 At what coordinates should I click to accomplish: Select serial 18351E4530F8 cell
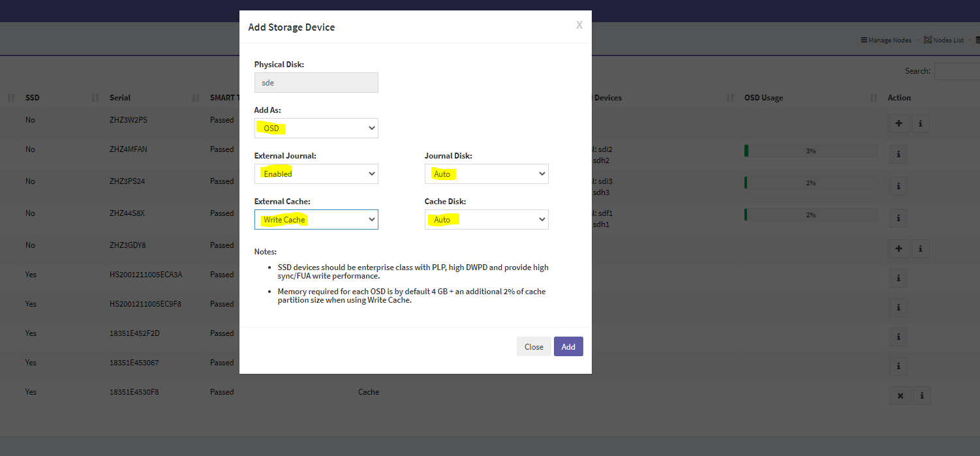click(x=134, y=392)
